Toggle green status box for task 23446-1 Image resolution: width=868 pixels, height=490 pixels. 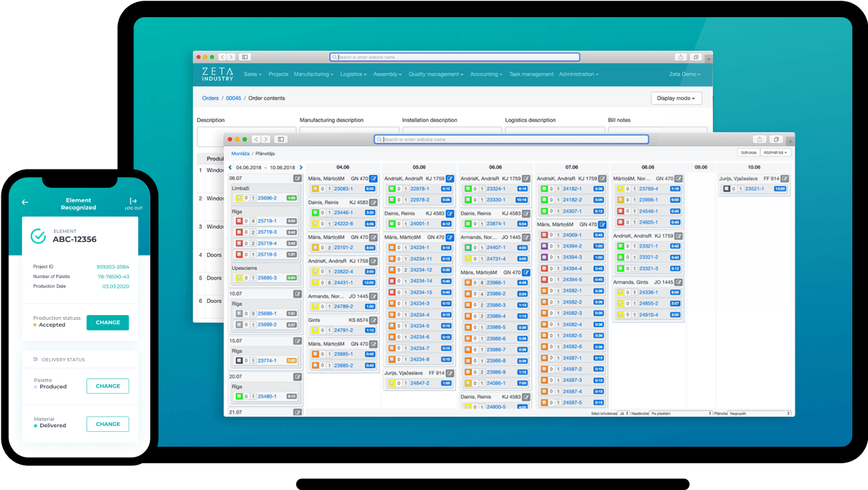pyautogui.click(x=316, y=213)
